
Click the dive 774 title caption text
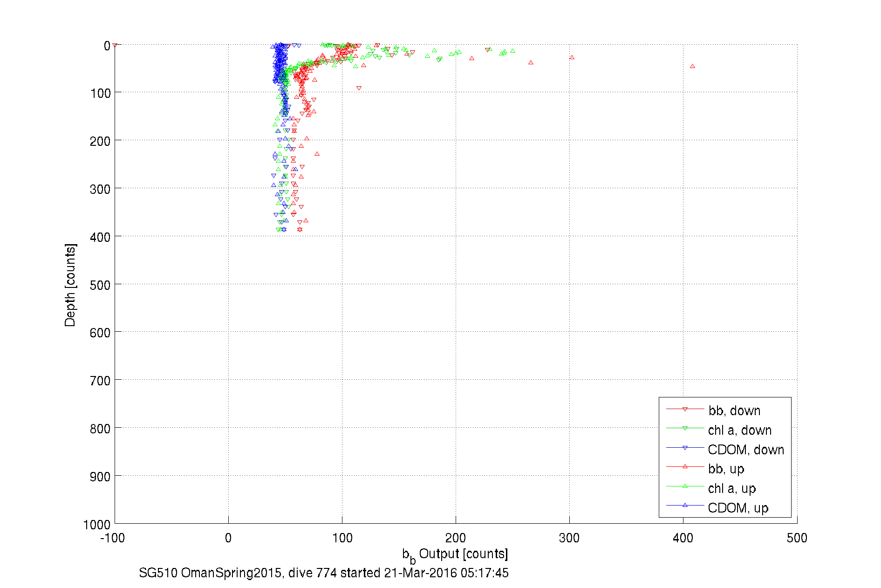pyautogui.click(x=324, y=573)
